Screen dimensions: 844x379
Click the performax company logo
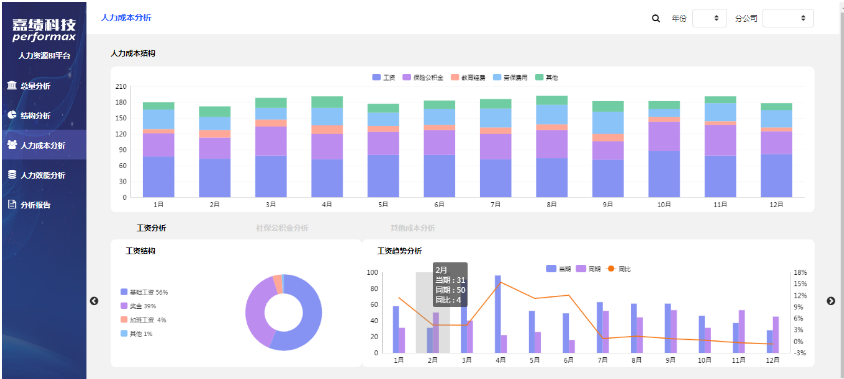[x=44, y=31]
